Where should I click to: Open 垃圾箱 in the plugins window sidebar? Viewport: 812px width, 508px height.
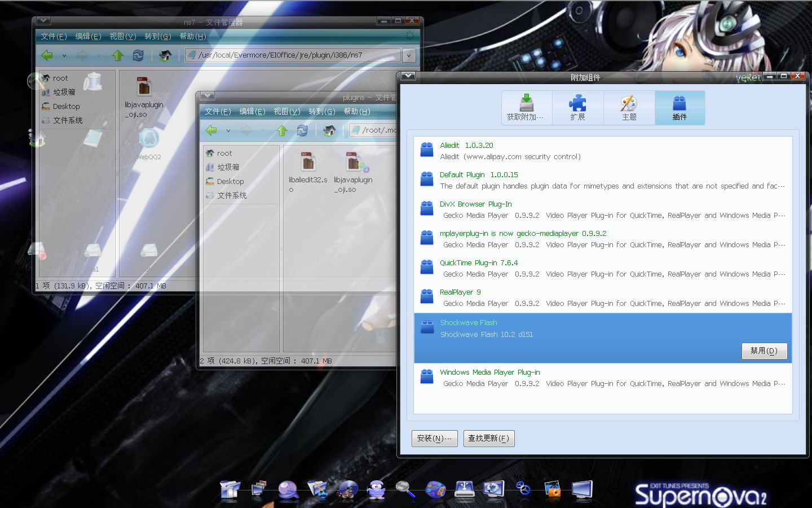pos(228,167)
